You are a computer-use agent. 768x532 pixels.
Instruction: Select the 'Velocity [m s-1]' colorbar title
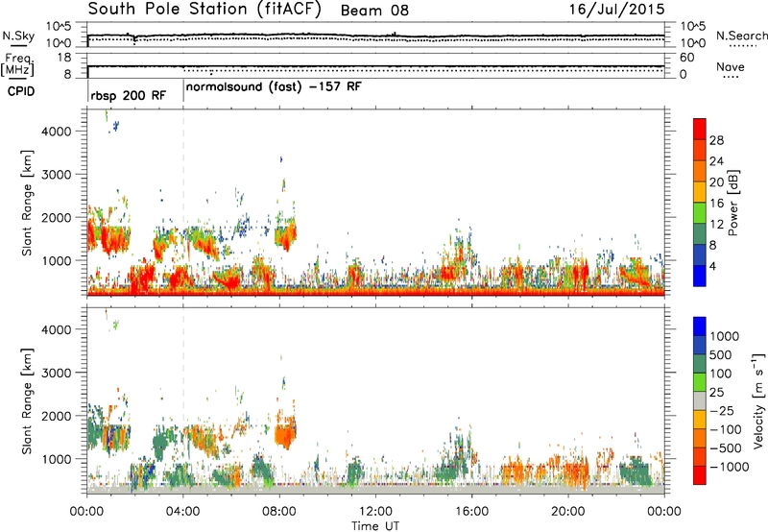click(758, 400)
